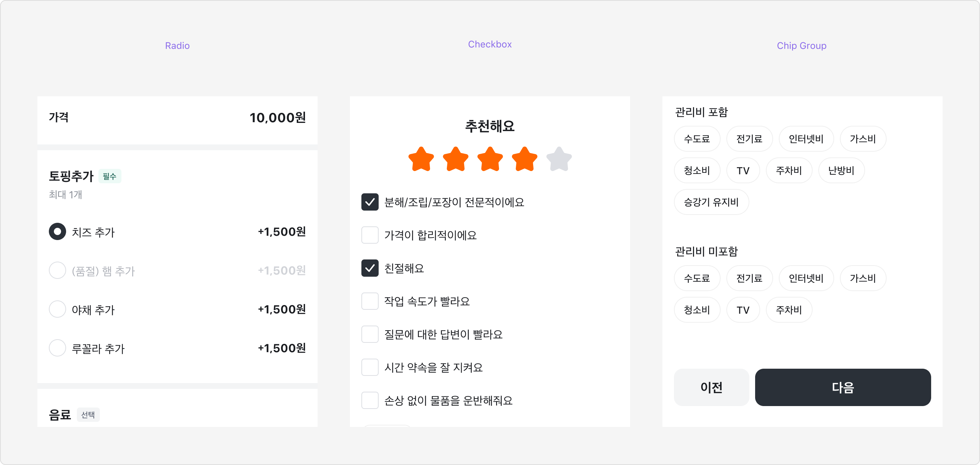The height and width of the screenshot is (465, 980).
Task: Uncheck the 분해/조립/포장이 전문적이에요 checkbox
Action: pyautogui.click(x=369, y=202)
